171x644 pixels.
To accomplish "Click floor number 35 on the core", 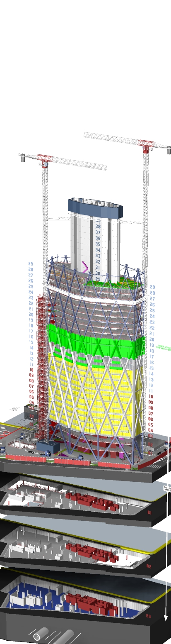I will pyautogui.click(x=98, y=244).
